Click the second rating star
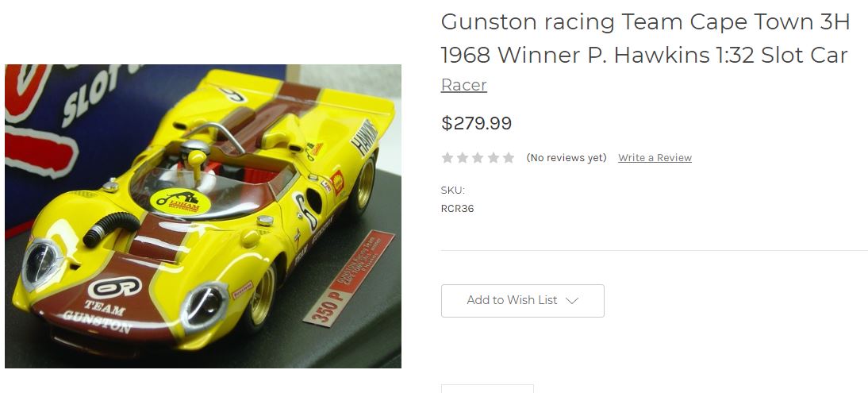This screenshot has width=868, height=393. tap(463, 158)
